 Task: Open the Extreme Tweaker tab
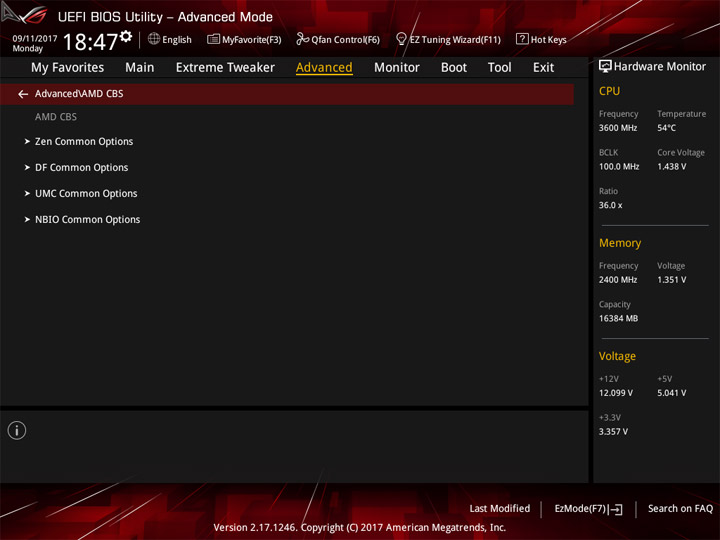[x=225, y=68]
